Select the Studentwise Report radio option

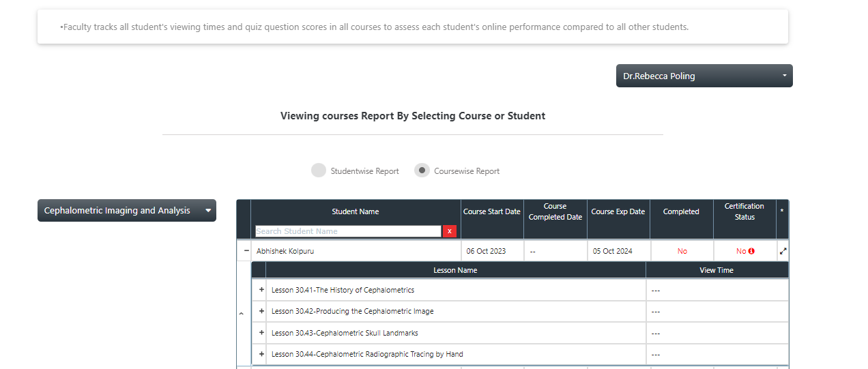pos(319,171)
